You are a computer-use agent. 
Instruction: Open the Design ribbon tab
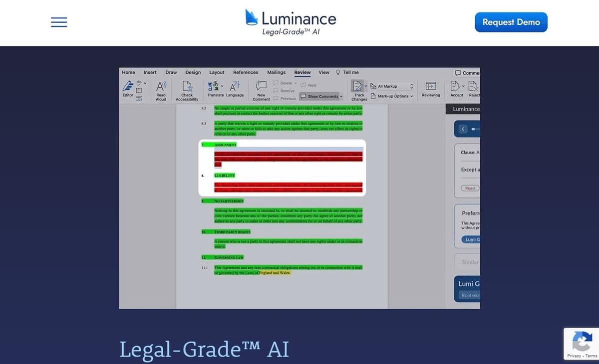pos(193,72)
